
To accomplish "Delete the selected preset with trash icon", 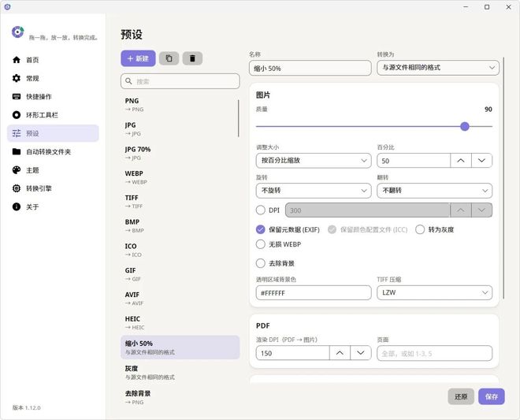I will pos(192,58).
